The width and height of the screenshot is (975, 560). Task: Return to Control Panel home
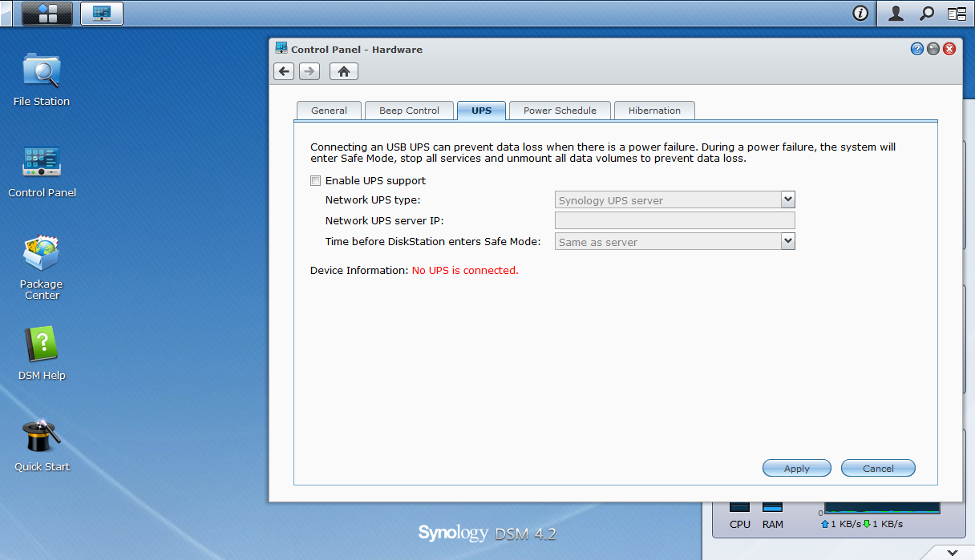344,71
